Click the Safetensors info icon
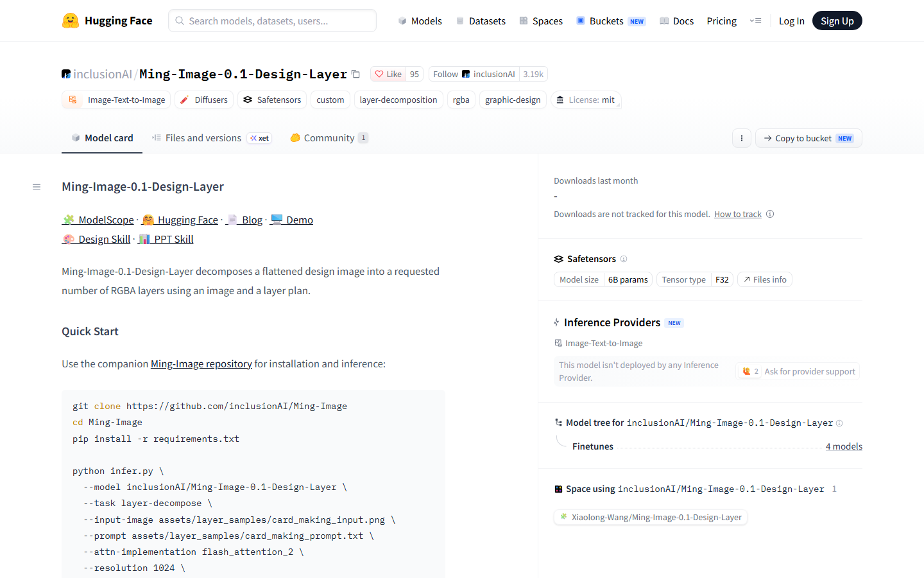The height and width of the screenshot is (578, 924). [x=624, y=259]
